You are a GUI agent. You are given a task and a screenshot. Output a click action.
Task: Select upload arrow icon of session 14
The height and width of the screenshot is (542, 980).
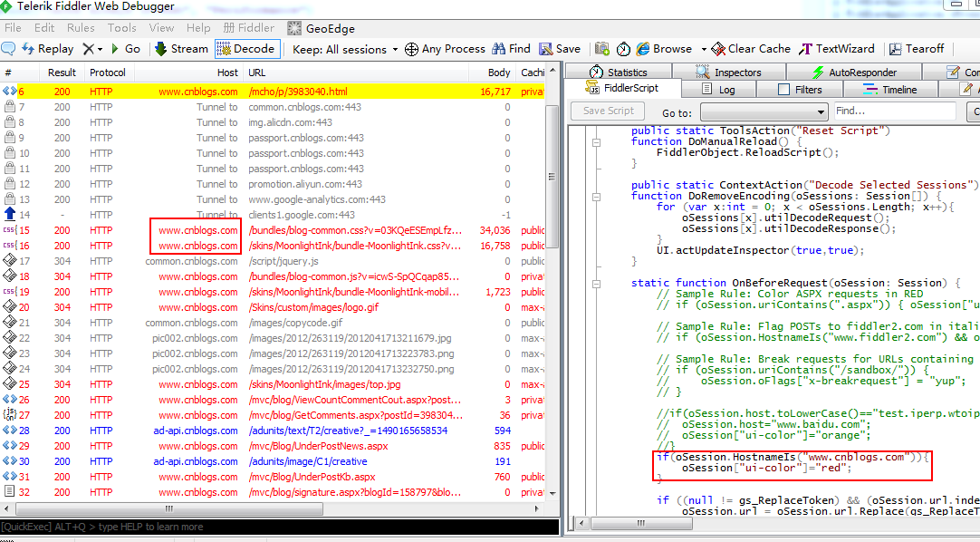point(9,215)
